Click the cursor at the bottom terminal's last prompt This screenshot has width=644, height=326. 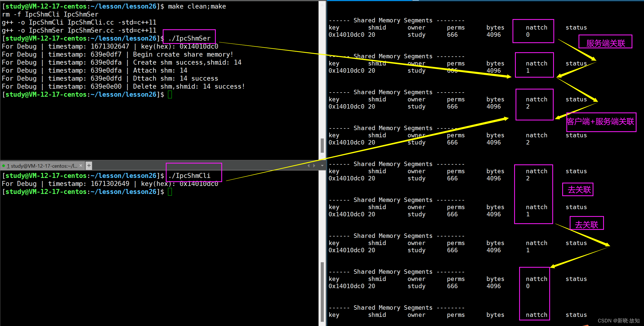tap(170, 192)
